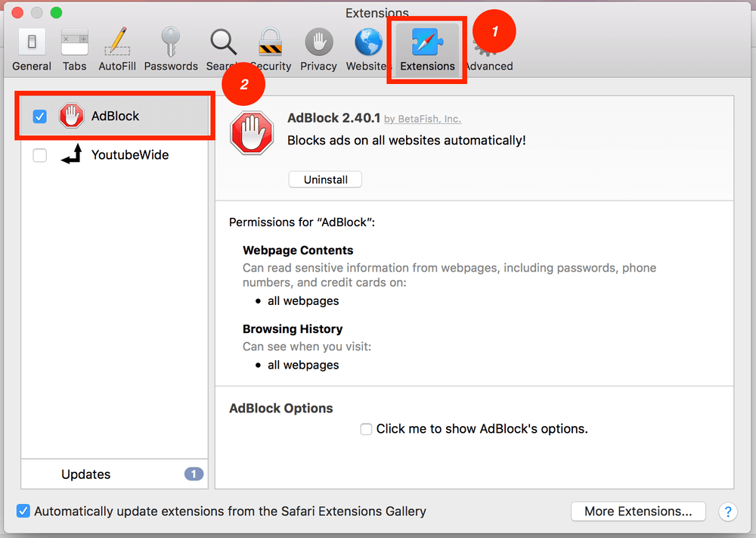The width and height of the screenshot is (756, 538).
Task: Click the help question mark button
Action: [727, 512]
